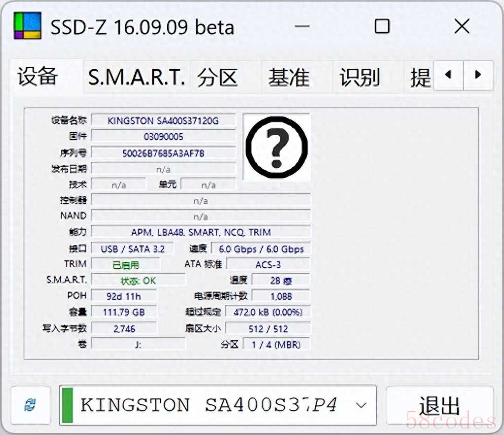Click the question mark device logo
504x435 pixels.
click(x=276, y=146)
